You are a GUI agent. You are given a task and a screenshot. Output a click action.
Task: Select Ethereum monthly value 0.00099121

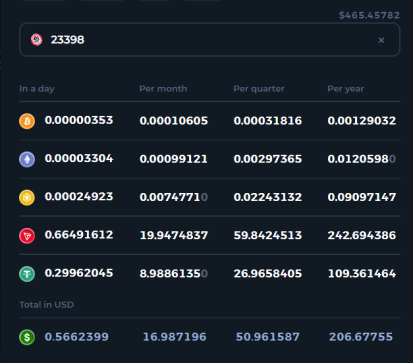(x=174, y=159)
